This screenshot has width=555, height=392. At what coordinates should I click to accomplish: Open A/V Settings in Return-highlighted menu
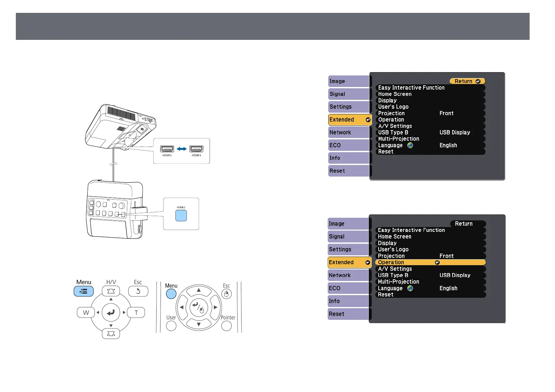(430, 126)
